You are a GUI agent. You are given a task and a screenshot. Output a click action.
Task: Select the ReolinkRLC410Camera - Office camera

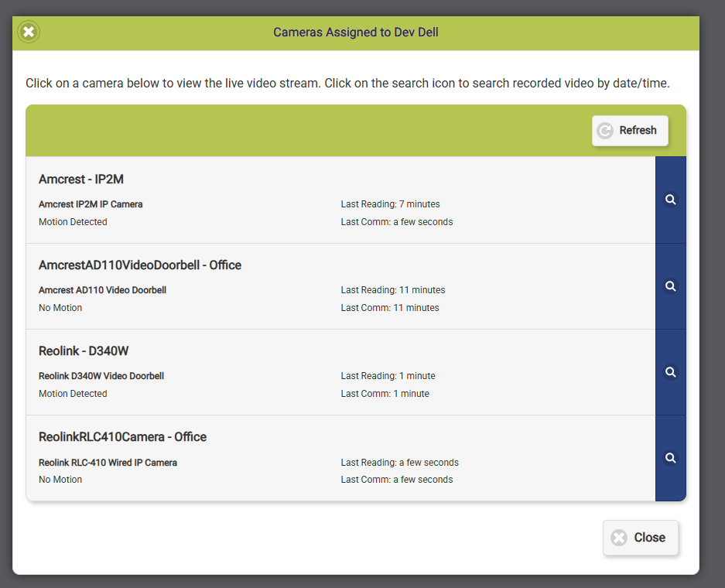(122, 437)
